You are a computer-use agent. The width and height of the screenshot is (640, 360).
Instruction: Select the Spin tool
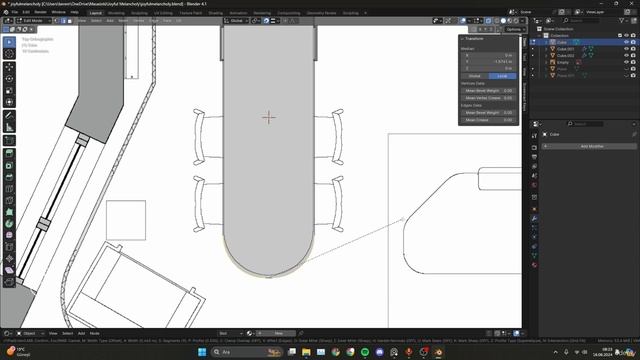[x=9, y=224]
